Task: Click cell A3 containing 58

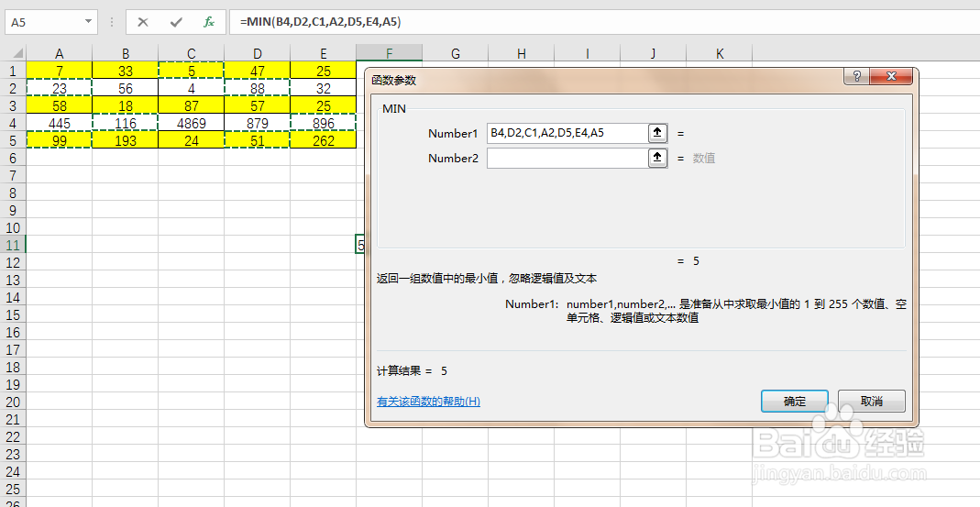Action: pyautogui.click(x=60, y=105)
